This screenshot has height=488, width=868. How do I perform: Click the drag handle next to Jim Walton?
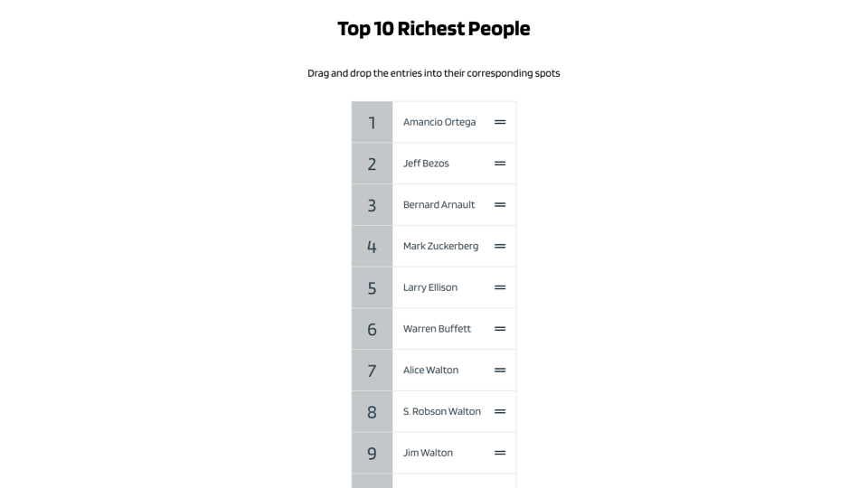pyautogui.click(x=500, y=453)
